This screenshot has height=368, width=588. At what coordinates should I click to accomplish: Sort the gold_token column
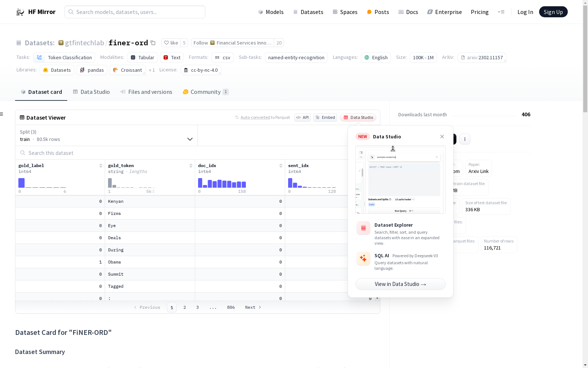191,166
